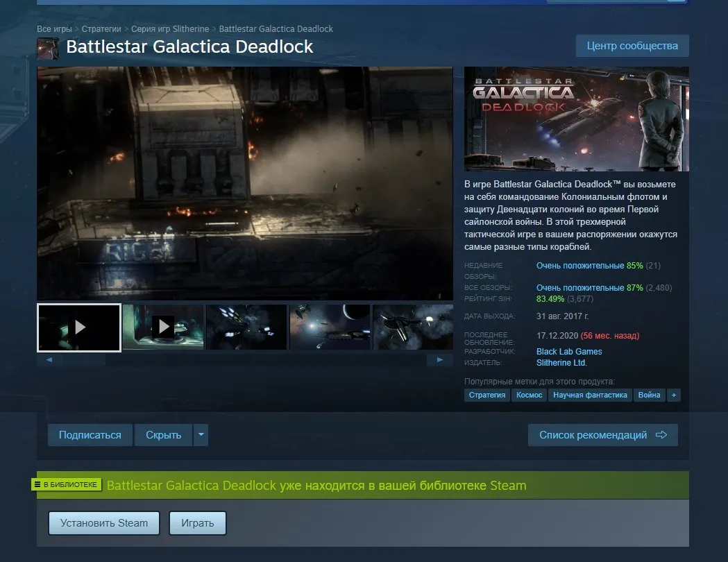Open Список рекомендаций queue
The width and height of the screenshot is (728, 562).
pos(602,435)
